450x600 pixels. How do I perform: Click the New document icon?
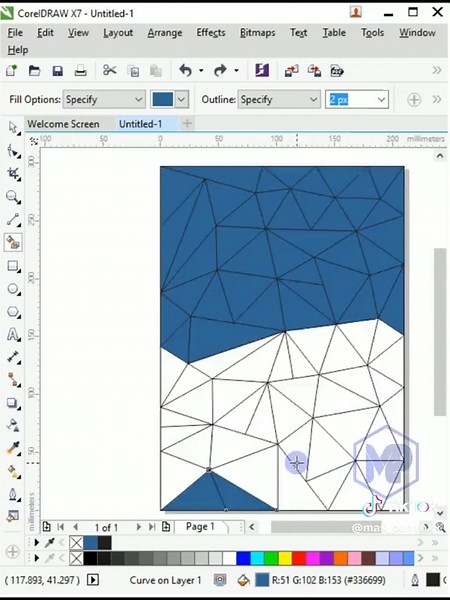coord(11,71)
